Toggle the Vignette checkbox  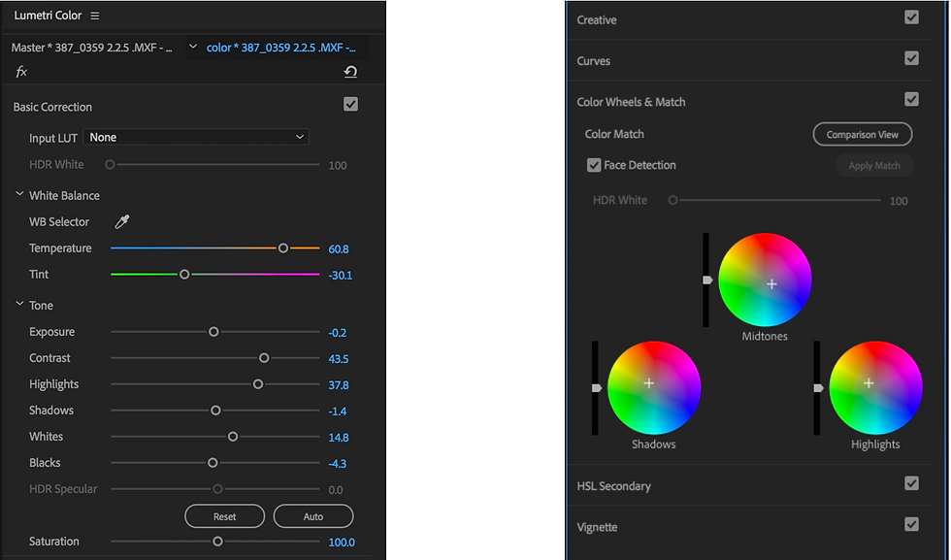point(911,526)
